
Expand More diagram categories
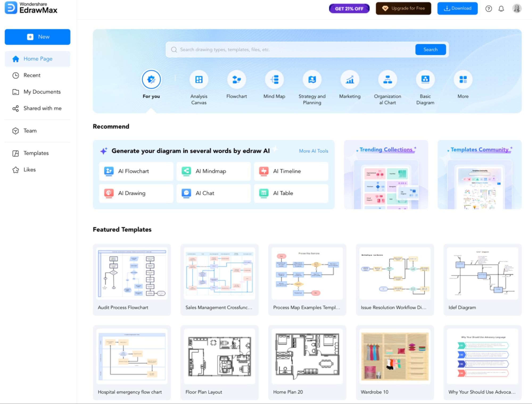tap(463, 79)
